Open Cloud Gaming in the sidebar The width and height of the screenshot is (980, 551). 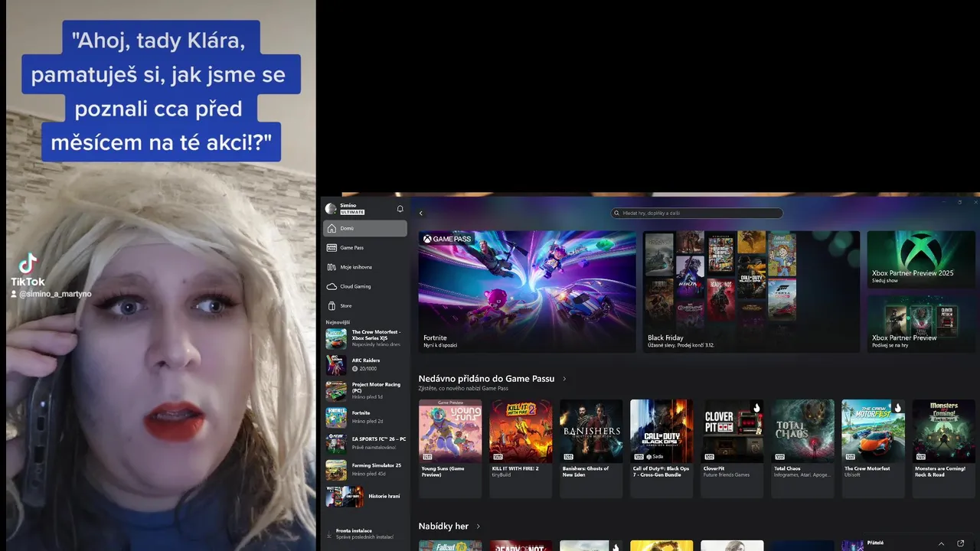[x=365, y=286]
